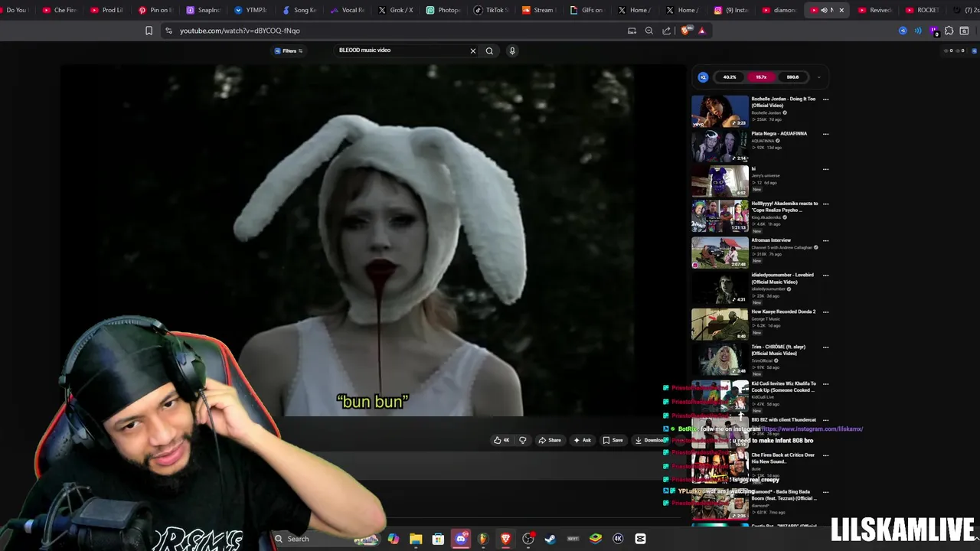Screen dimensions: 980x551
Task: Expand the stats panel chevron above recommendations
Action: tap(818, 77)
